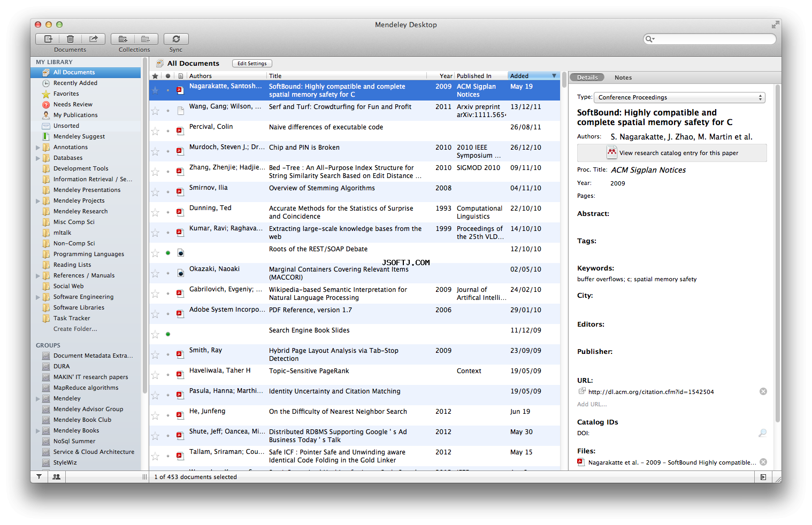Click Add URL... in details panel
This screenshot has width=812, height=525.
tap(592, 404)
